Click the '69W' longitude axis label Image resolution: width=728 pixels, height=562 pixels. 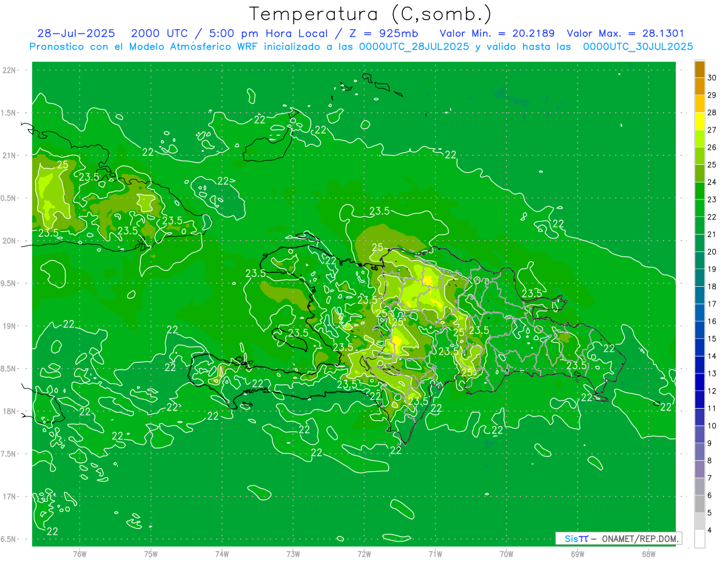[x=578, y=554]
